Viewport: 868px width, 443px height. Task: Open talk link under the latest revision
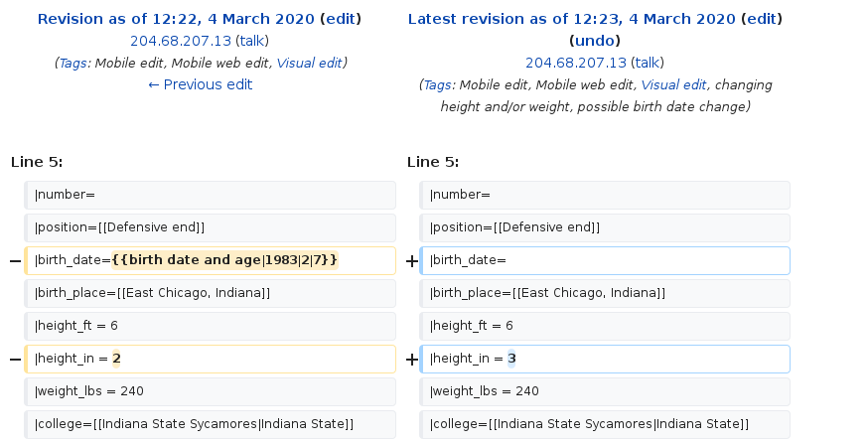click(x=648, y=64)
